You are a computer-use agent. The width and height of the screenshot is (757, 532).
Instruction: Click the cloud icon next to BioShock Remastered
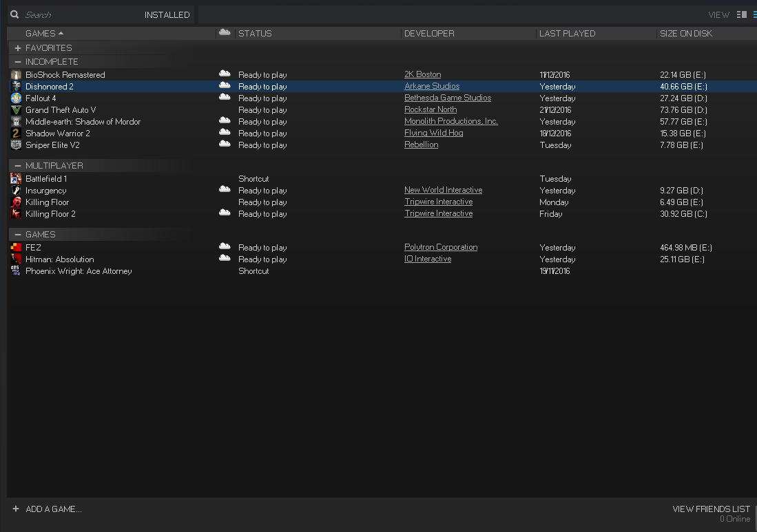pyautogui.click(x=224, y=74)
